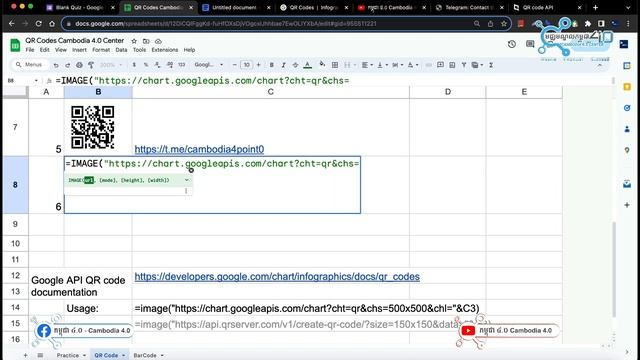Viewport: 640px width, 360px height.
Task: Open the Extensions menu
Action: coord(164,50)
